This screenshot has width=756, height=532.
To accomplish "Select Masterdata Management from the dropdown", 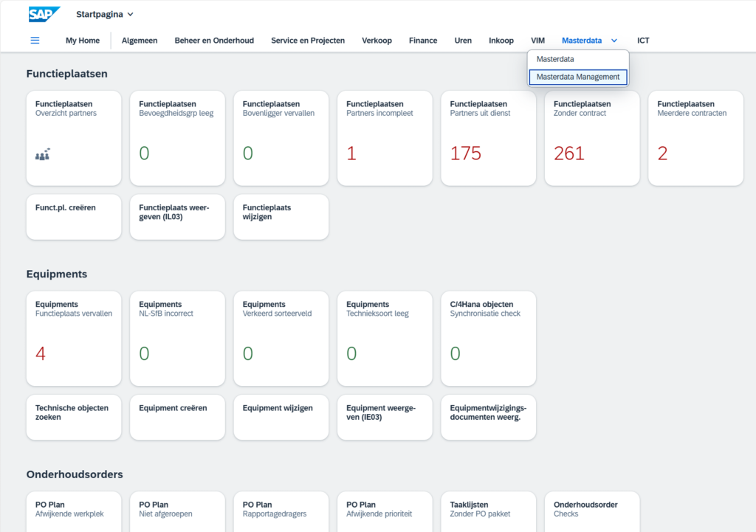I will [578, 77].
